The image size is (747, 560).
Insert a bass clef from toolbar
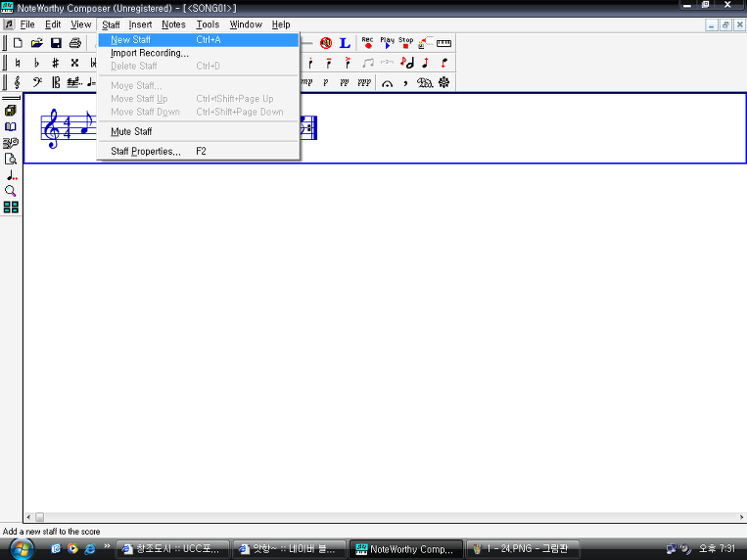[x=36, y=82]
